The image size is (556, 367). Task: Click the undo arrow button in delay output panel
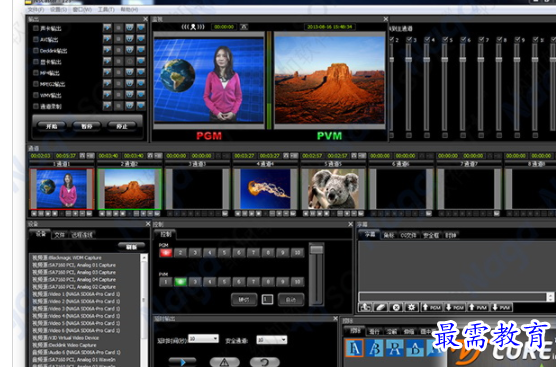265,362
